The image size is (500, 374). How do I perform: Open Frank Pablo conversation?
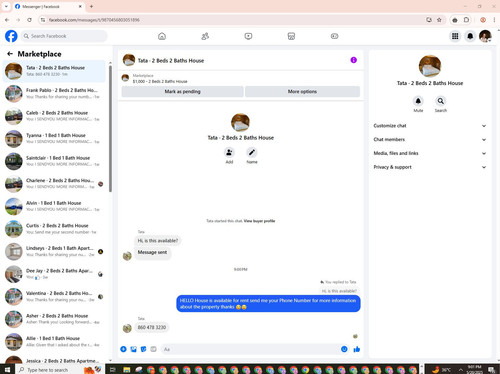[54, 93]
